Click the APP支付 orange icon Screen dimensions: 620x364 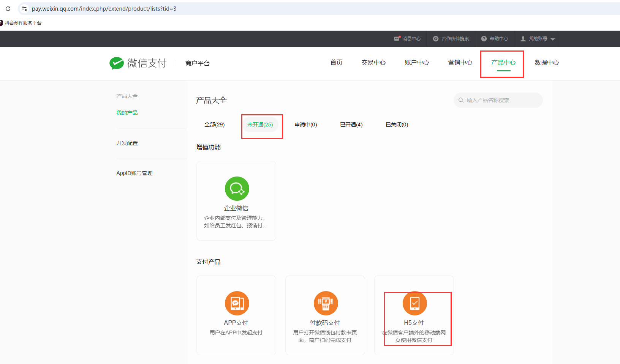click(237, 303)
